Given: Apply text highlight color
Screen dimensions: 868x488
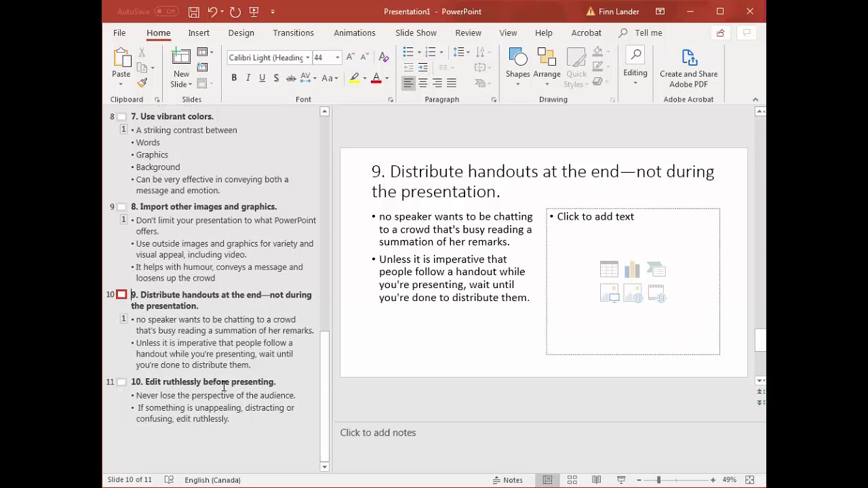Looking at the screenshot, I should [x=354, y=78].
